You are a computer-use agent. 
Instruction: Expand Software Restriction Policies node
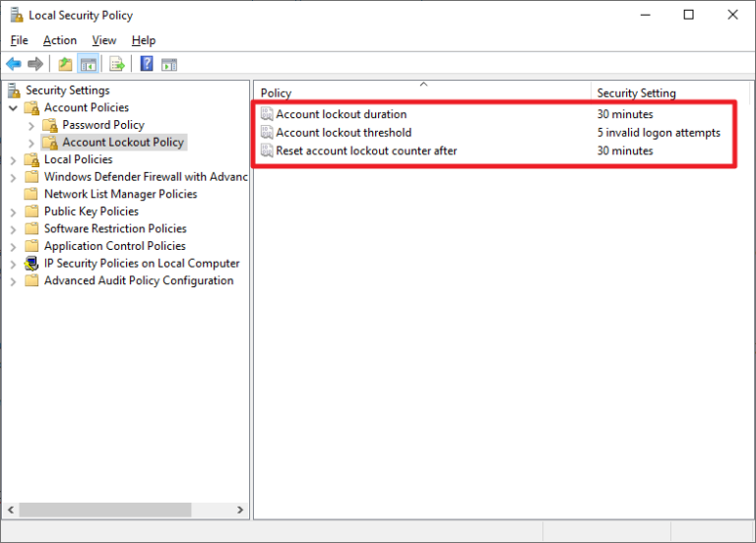[13, 230]
